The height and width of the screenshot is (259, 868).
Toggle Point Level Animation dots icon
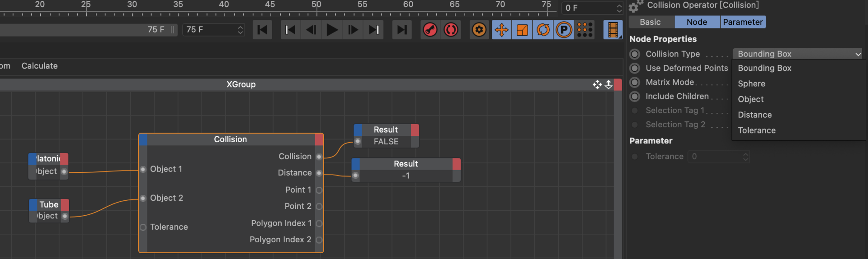(585, 30)
